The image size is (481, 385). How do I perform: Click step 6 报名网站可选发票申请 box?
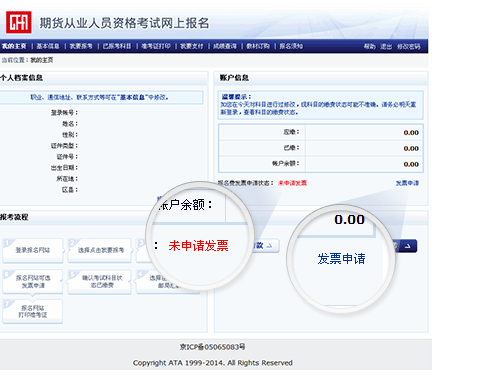click(33, 282)
